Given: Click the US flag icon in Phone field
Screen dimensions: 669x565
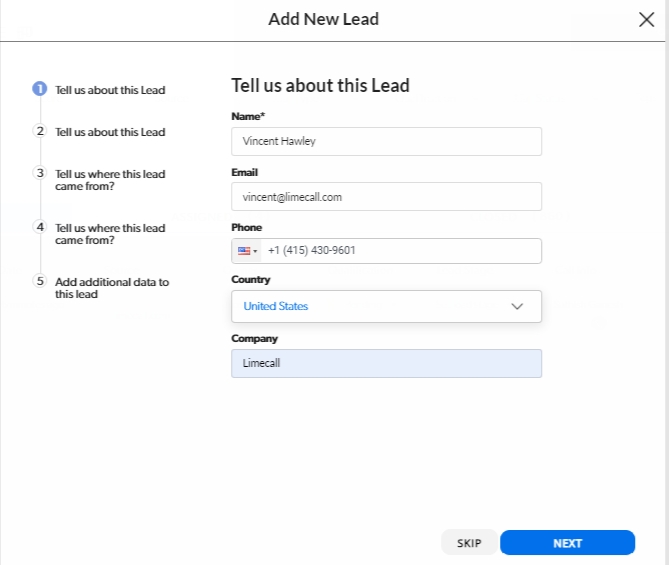Looking at the screenshot, I should click(x=244, y=251).
